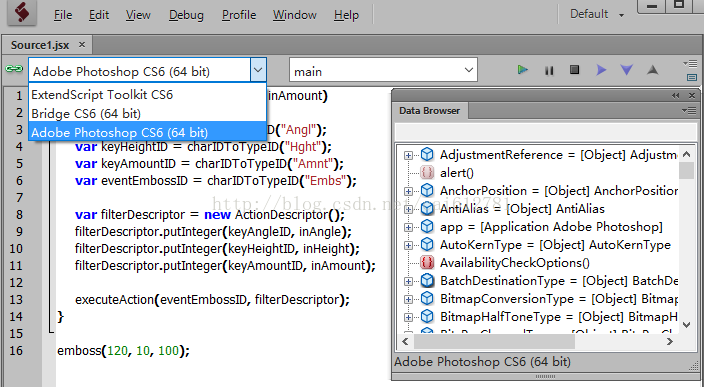The height and width of the screenshot is (387, 704).
Task: Expand the app tree node
Action: click(408, 227)
